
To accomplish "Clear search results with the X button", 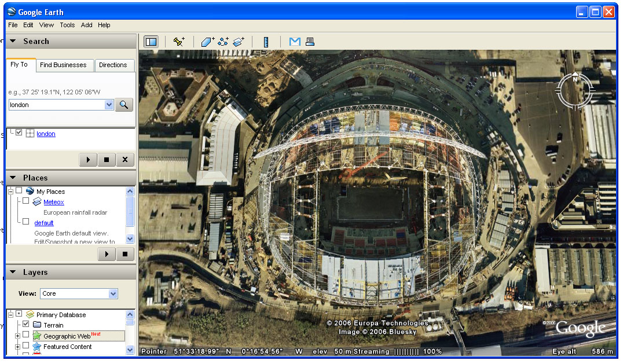I will [124, 160].
